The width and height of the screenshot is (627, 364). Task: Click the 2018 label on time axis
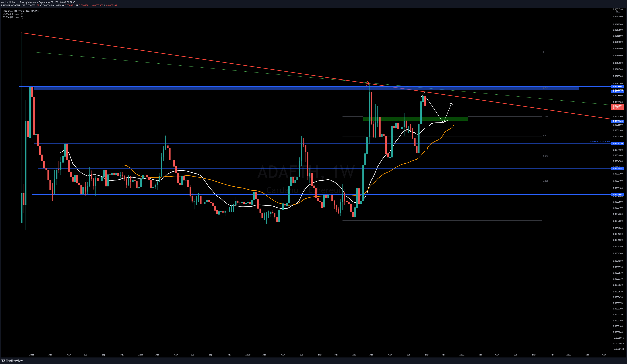[x=32, y=355]
